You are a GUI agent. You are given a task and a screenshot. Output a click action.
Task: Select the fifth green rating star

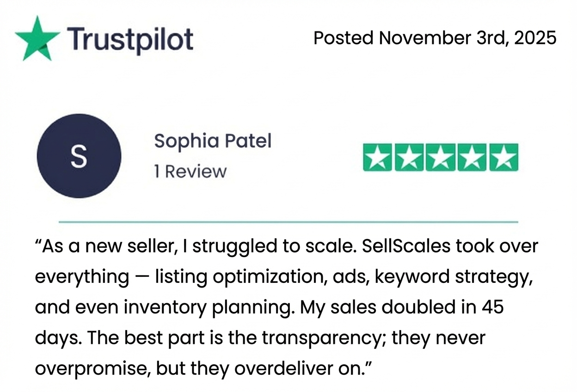click(x=503, y=158)
